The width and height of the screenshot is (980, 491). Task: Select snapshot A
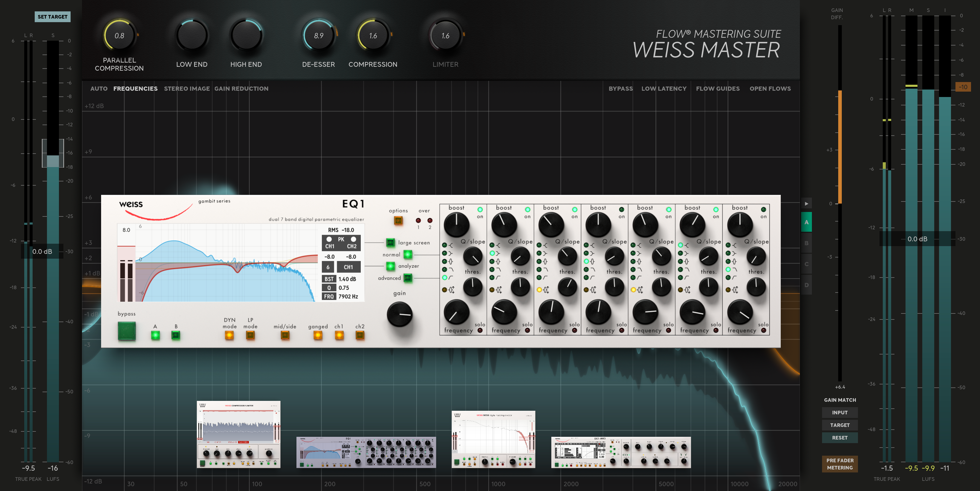point(806,222)
